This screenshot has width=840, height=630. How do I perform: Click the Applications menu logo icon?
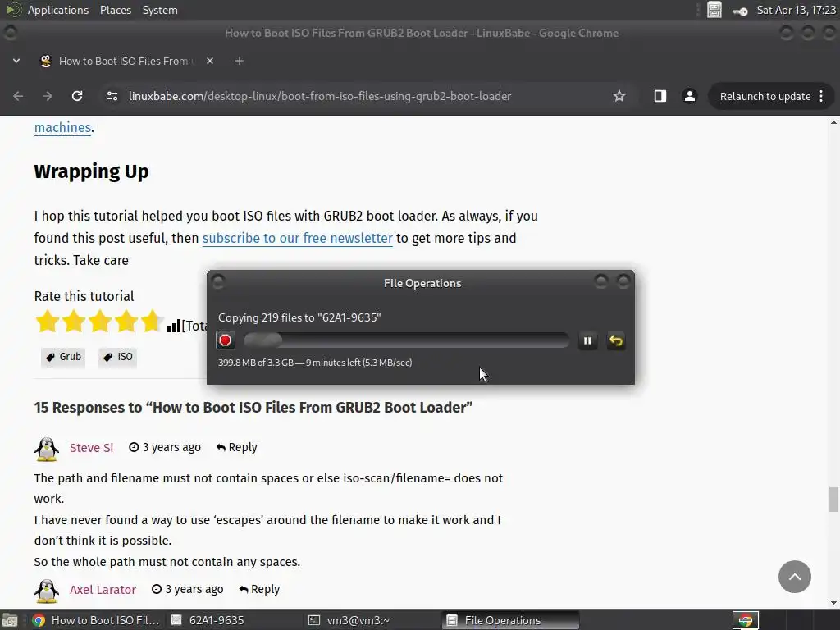click(13, 10)
